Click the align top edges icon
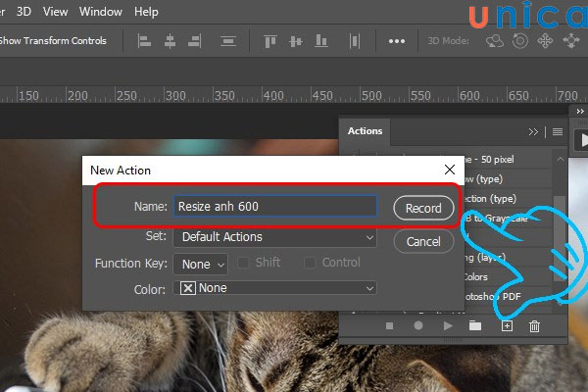588x392 pixels. tap(269, 41)
